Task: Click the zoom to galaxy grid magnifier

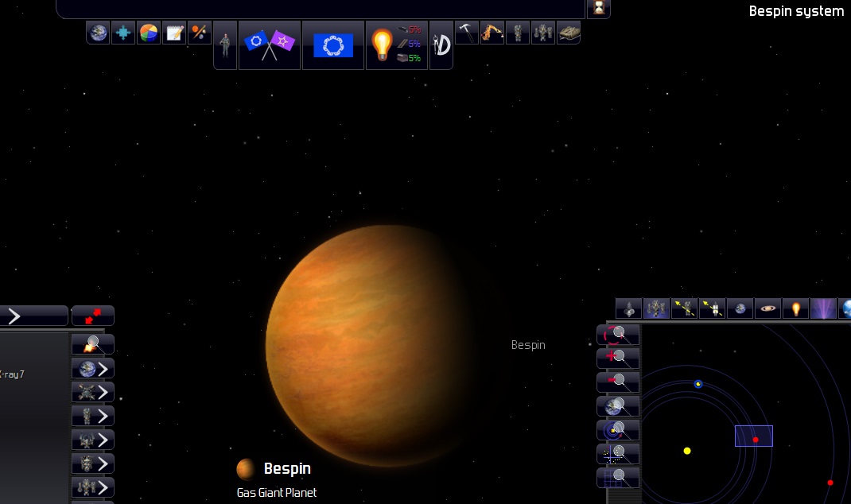Action: 618,478
